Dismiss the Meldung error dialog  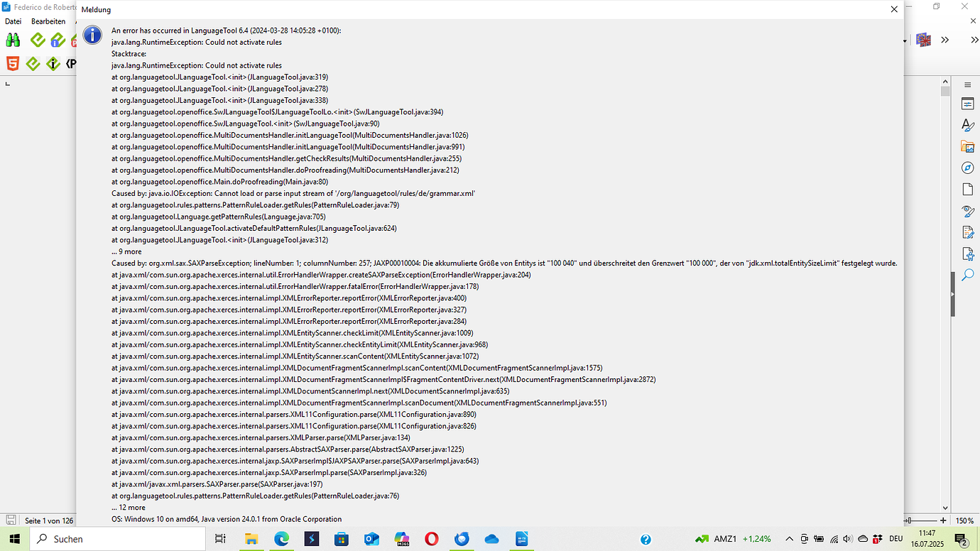pyautogui.click(x=894, y=9)
